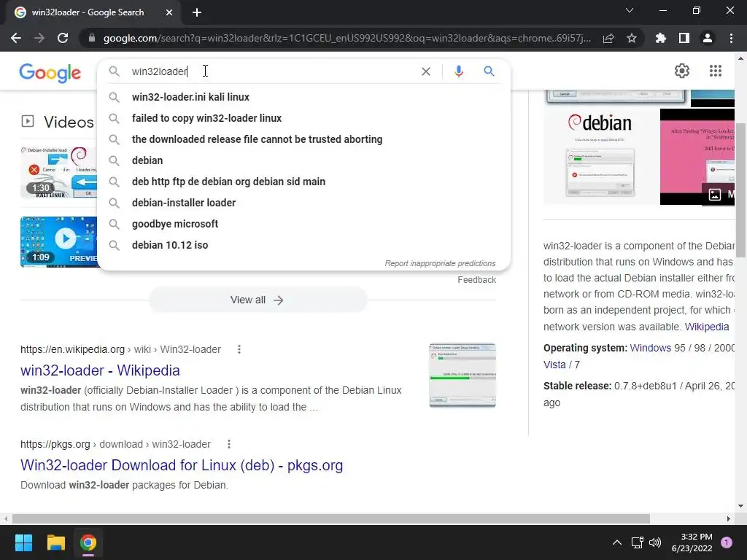Open Chrome three-dot menu
The width and height of the screenshot is (747, 560).
coord(731,38)
